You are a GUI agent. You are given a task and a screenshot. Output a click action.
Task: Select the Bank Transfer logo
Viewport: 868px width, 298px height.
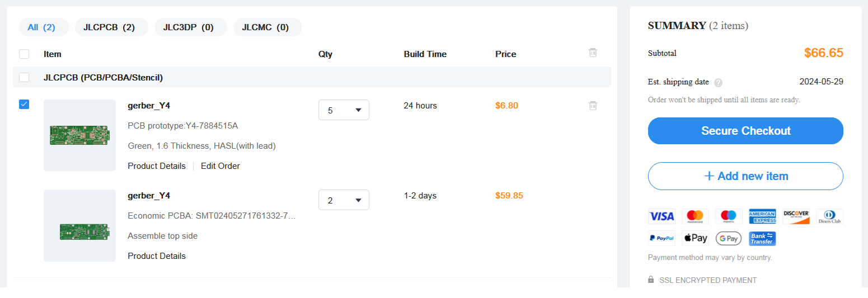point(762,238)
